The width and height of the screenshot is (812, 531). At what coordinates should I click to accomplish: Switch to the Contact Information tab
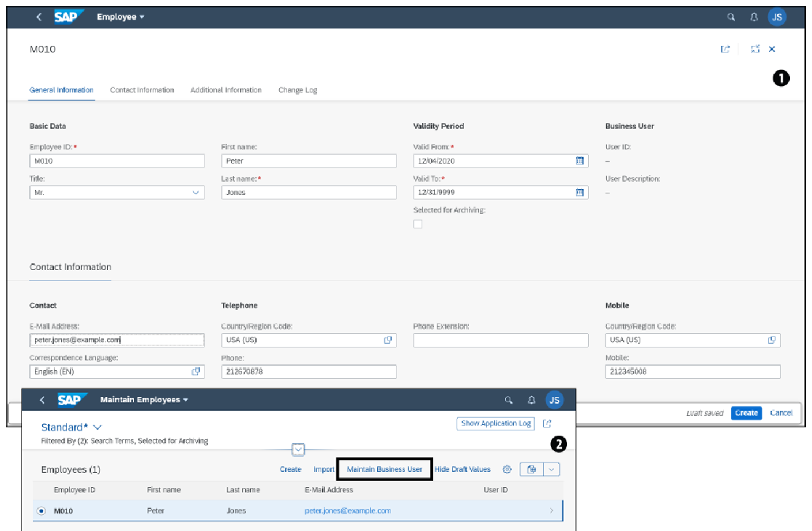click(142, 90)
